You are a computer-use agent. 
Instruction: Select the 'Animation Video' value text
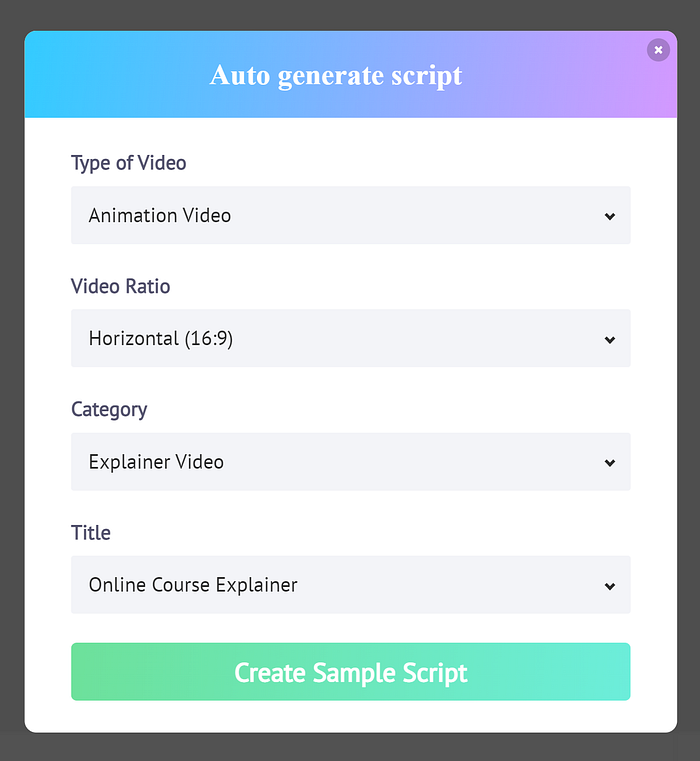(160, 215)
